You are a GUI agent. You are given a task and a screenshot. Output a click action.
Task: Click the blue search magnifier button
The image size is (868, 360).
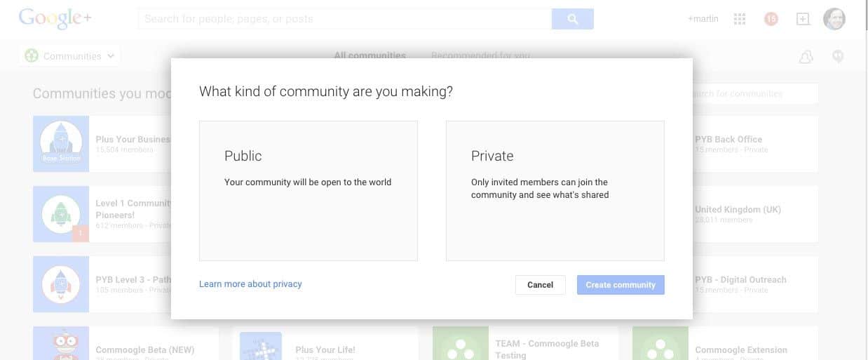[572, 19]
